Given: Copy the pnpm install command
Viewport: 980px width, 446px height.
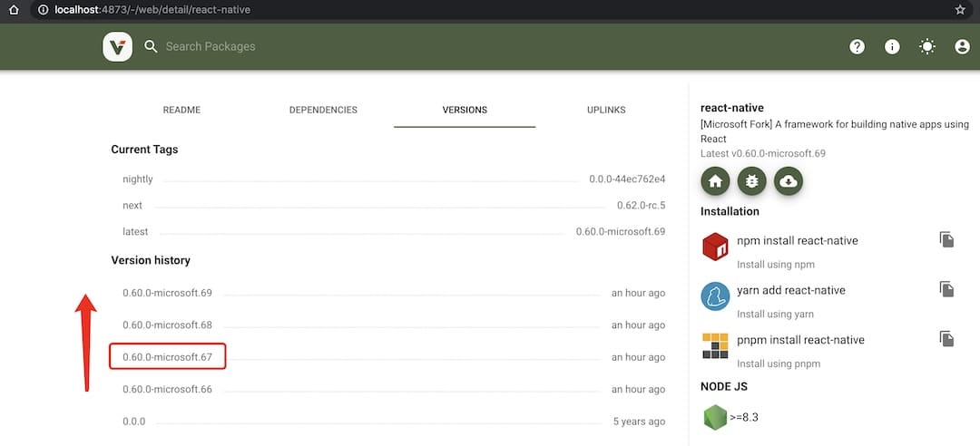Looking at the screenshot, I should pos(946,339).
